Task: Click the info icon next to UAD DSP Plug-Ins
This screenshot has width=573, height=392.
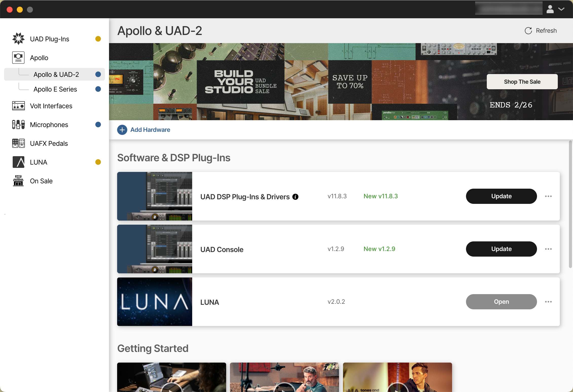Action: point(295,197)
